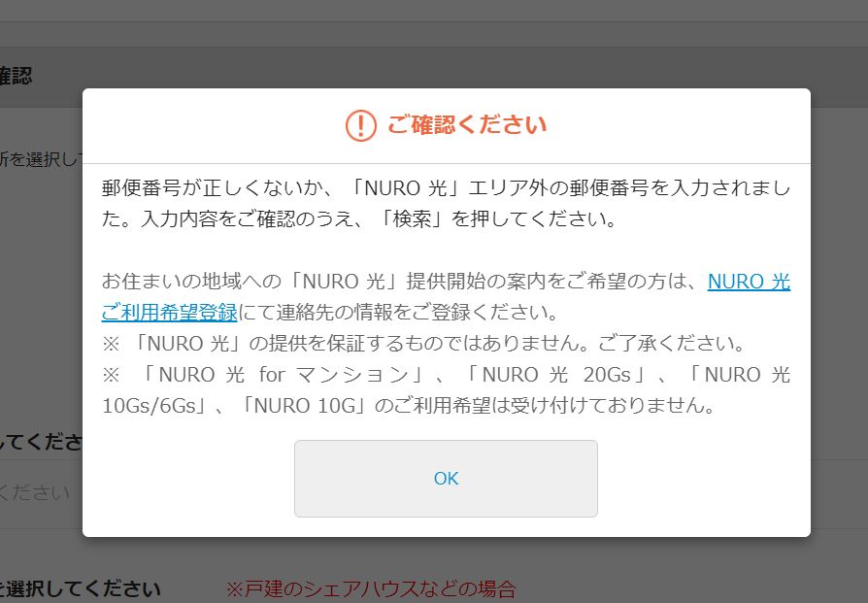This screenshot has height=603, width=868.
Task: Click the 10Gs/6Gs text in the last line
Action: click(150, 405)
